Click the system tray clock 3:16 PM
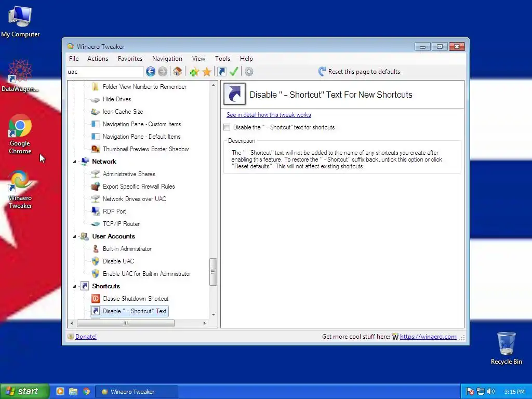Viewport: 532px width, 399px height. point(514,392)
